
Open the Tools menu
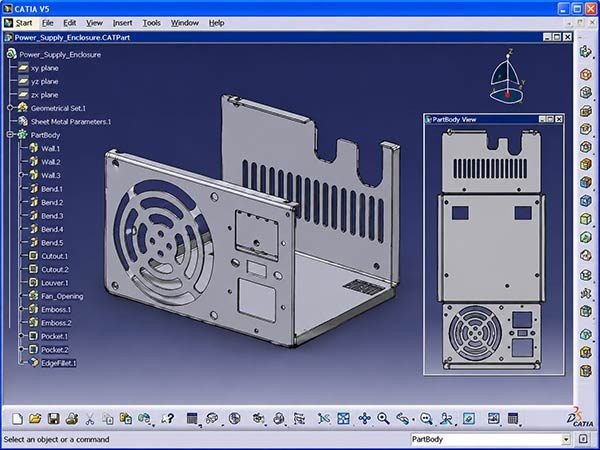152,23
